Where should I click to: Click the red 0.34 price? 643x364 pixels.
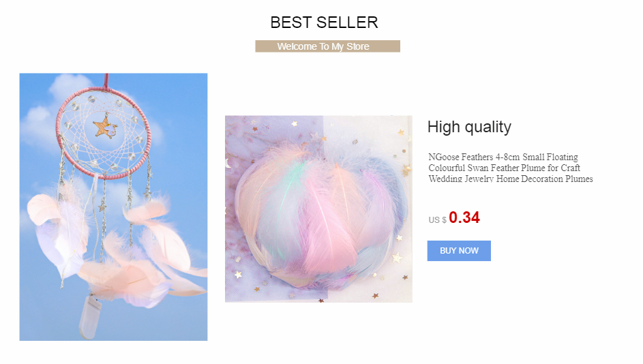click(x=464, y=217)
